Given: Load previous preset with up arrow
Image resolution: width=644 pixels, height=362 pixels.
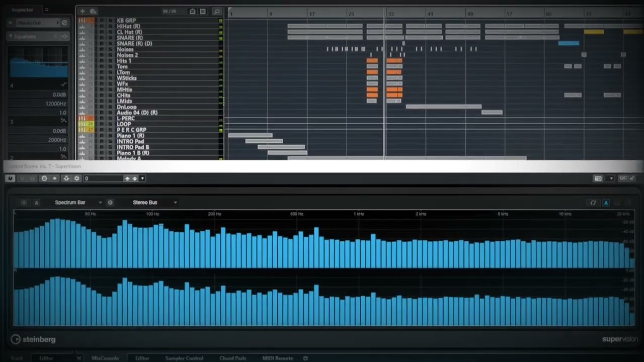Looking at the screenshot, I should point(127,178).
